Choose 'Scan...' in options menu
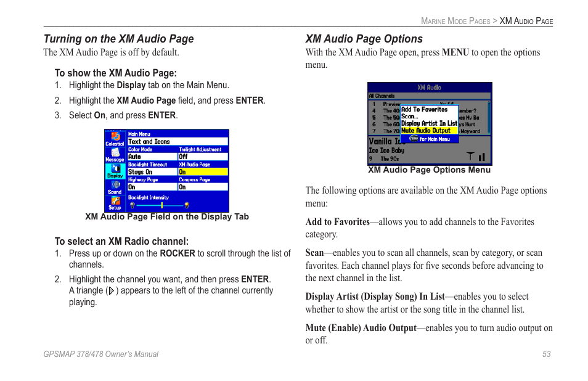The height and width of the screenshot is (381, 588). 430,117
